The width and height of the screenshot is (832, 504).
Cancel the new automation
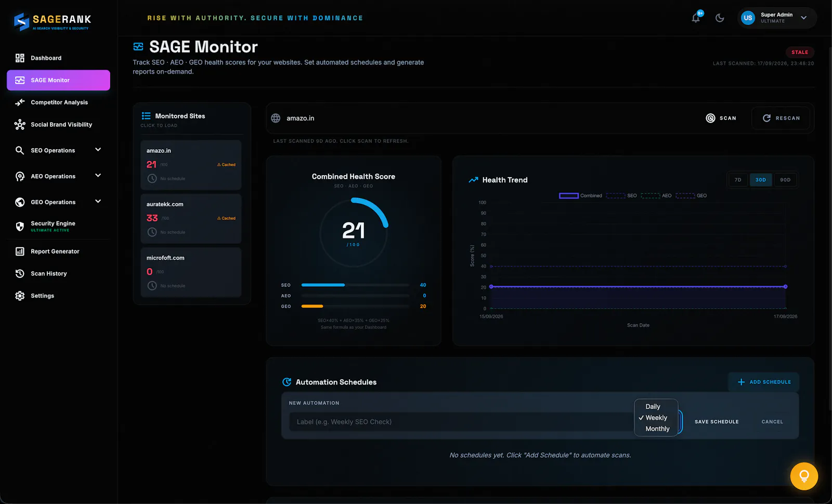[x=772, y=422]
